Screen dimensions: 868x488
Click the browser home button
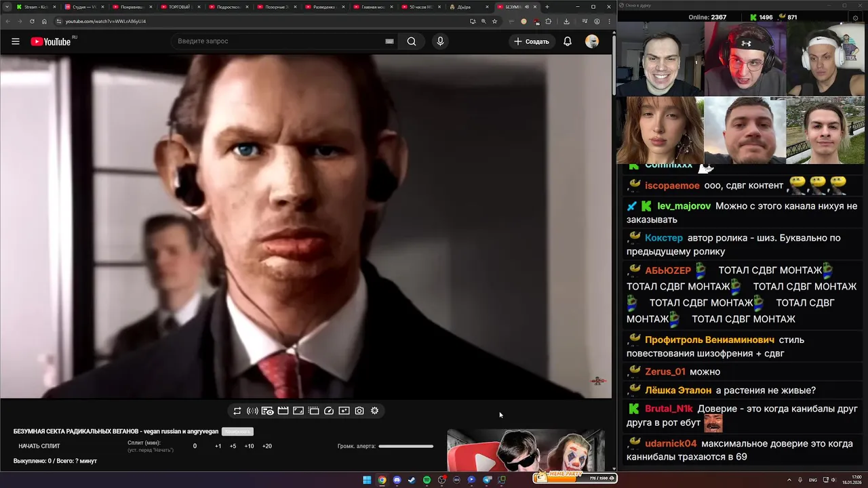(45, 21)
